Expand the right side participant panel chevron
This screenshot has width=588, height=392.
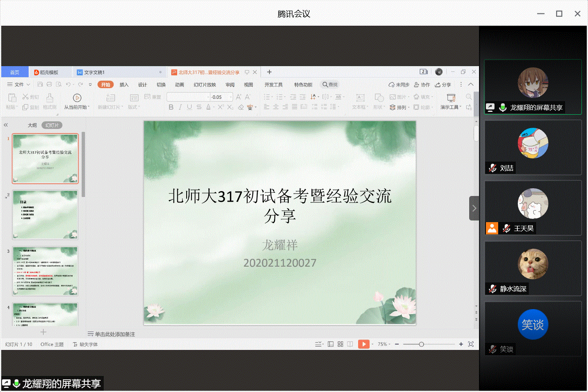(474, 208)
